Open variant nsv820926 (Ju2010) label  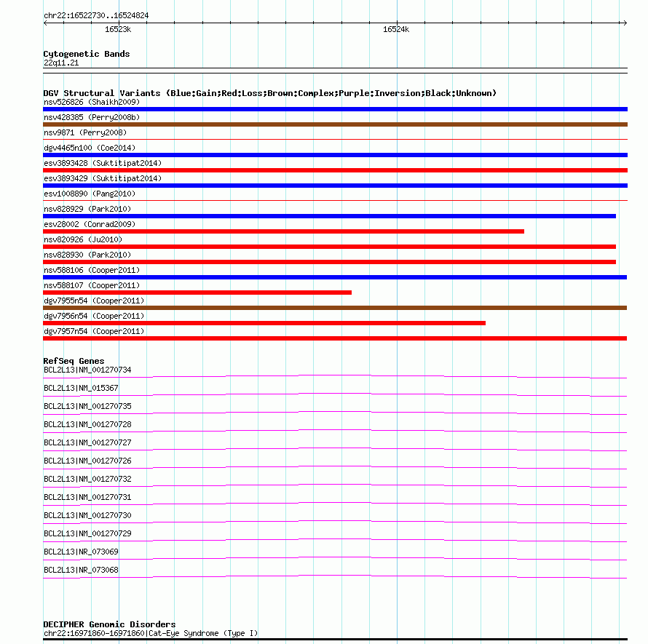pos(83,239)
